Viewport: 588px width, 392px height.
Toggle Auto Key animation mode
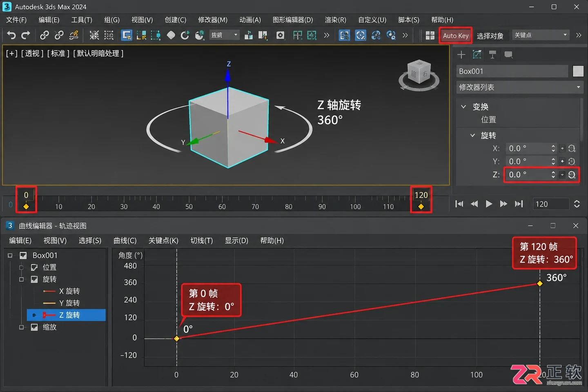(x=456, y=36)
